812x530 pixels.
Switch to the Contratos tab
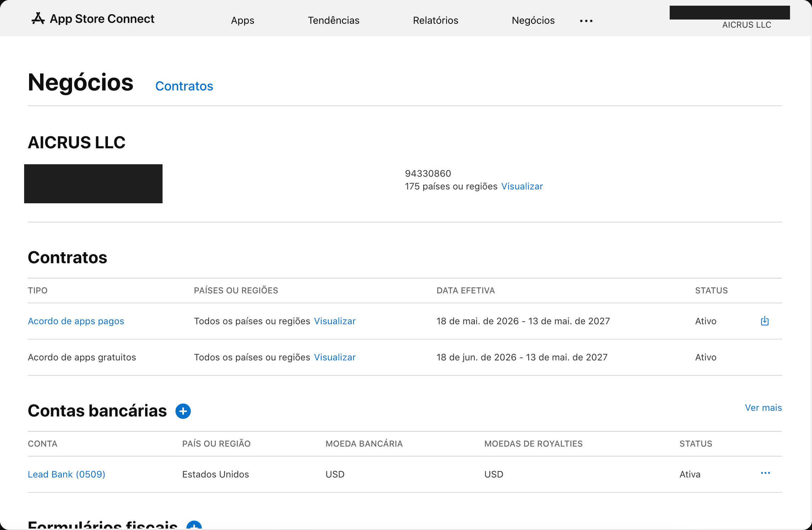tap(184, 86)
